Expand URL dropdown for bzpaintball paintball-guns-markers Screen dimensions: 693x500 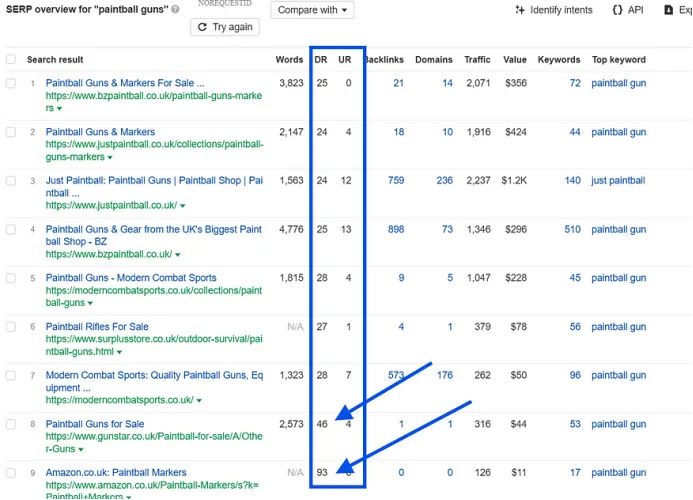point(59,108)
